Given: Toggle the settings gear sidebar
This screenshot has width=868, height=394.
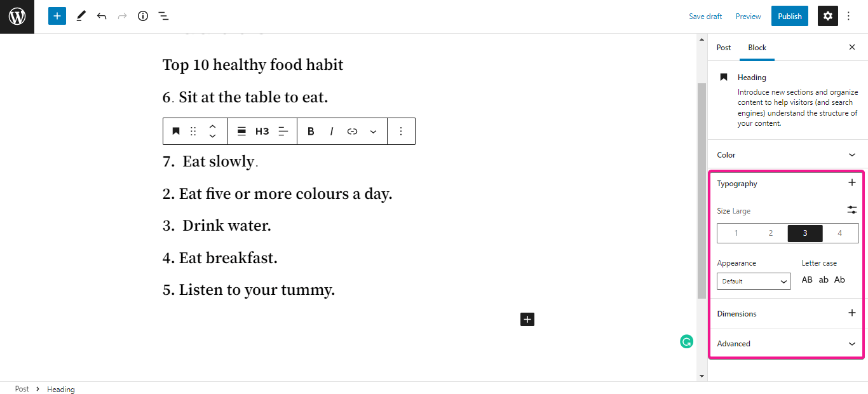Looking at the screenshot, I should (827, 16).
